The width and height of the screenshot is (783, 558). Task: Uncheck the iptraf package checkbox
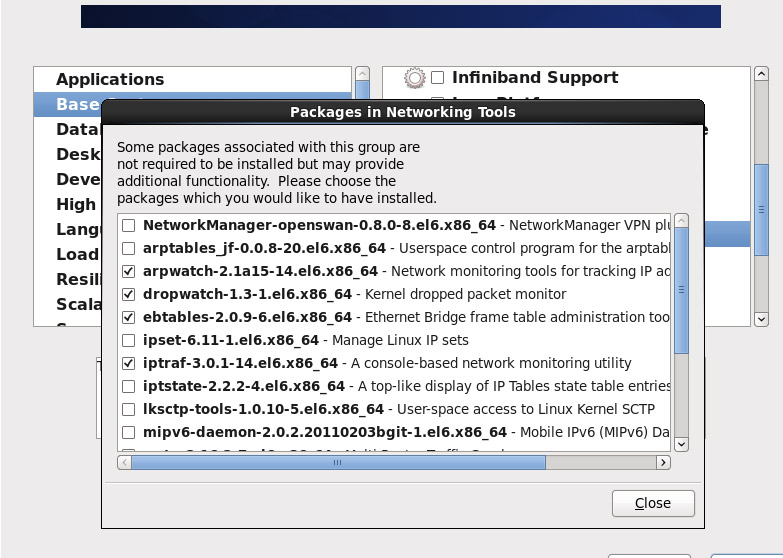pyautogui.click(x=129, y=363)
